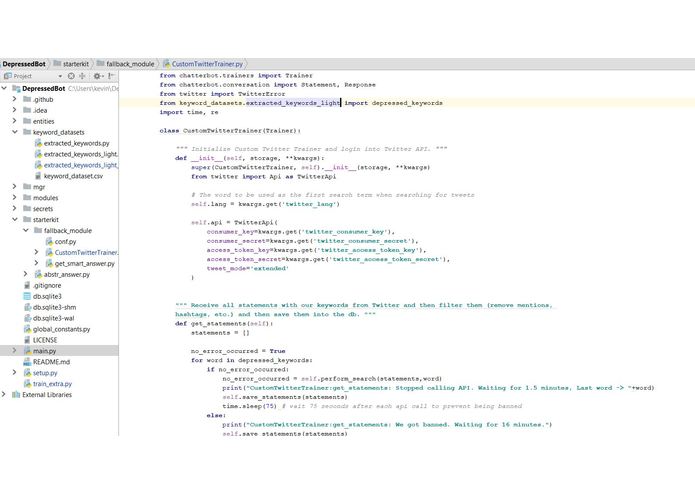Click 'no_error_occurred = True' code line
This screenshot has width=695, height=494.
[238, 351]
